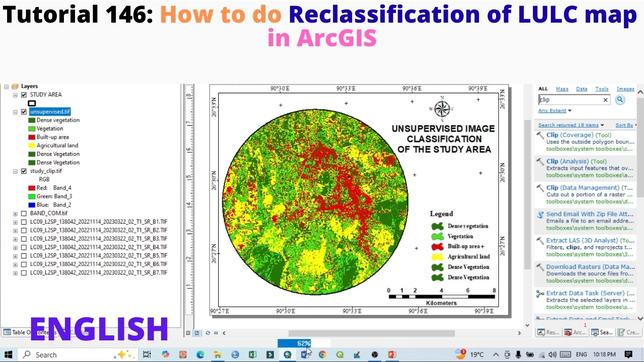Switch to the Images search filter

click(625, 89)
